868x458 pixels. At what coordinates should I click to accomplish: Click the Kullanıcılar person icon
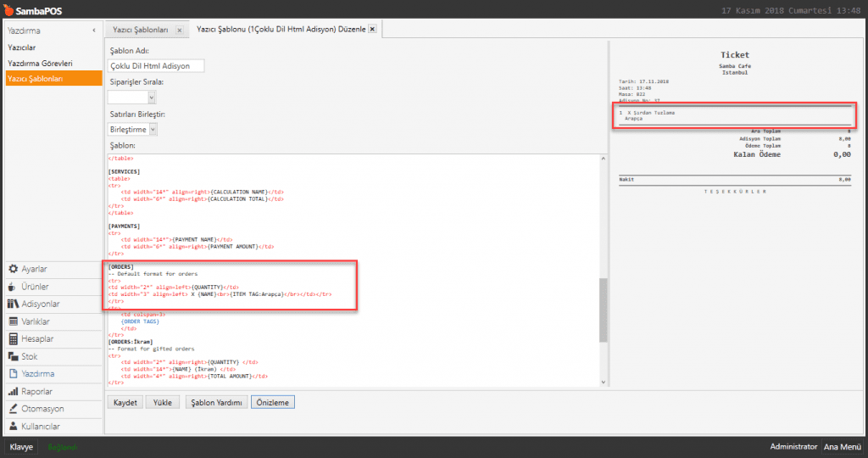tap(13, 427)
